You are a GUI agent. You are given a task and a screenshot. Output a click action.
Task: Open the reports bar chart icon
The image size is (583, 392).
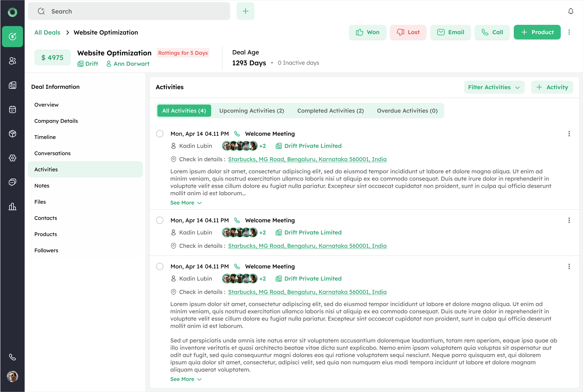(x=12, y=207)
